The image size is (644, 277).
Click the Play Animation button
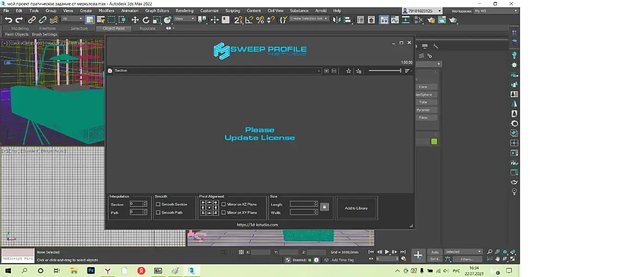387,252
